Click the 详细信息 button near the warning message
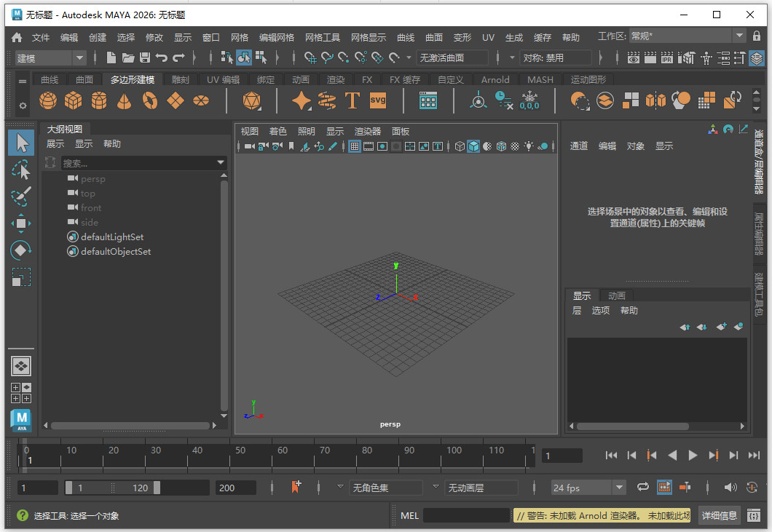Viewport: 772px width, 532px height. (719, 515)
